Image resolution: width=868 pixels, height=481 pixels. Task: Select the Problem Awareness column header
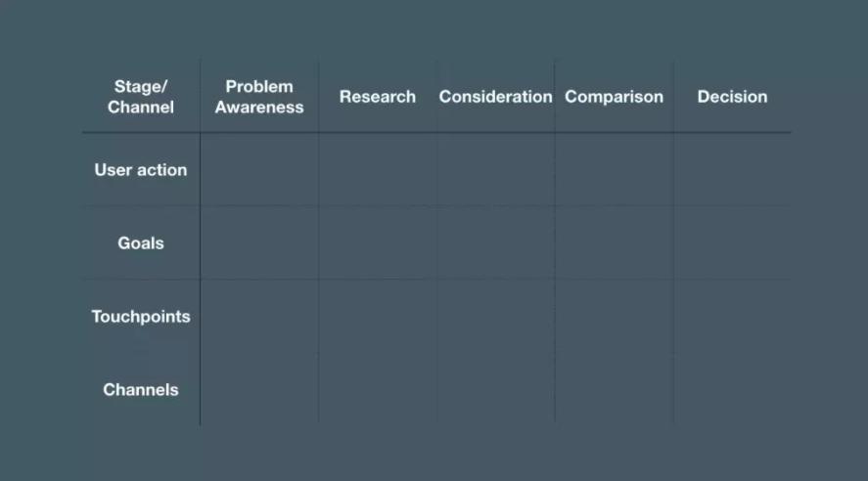[259, 97]
